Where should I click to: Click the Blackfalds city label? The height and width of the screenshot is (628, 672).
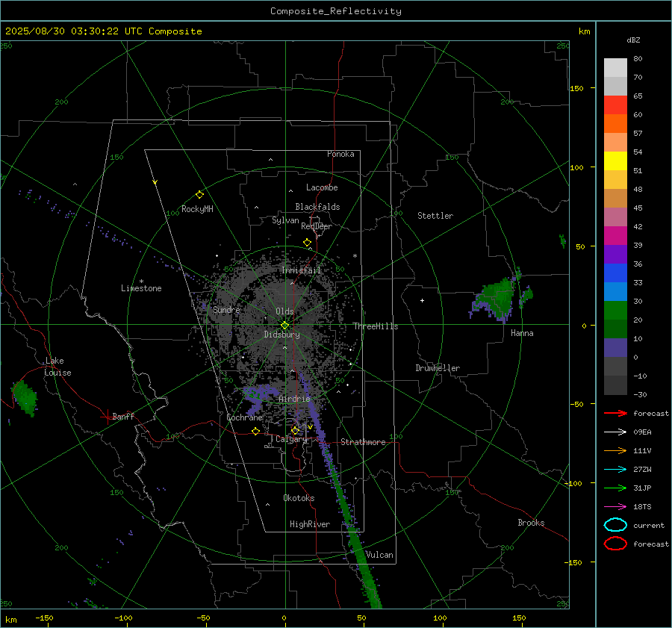[x=317, y=207]
